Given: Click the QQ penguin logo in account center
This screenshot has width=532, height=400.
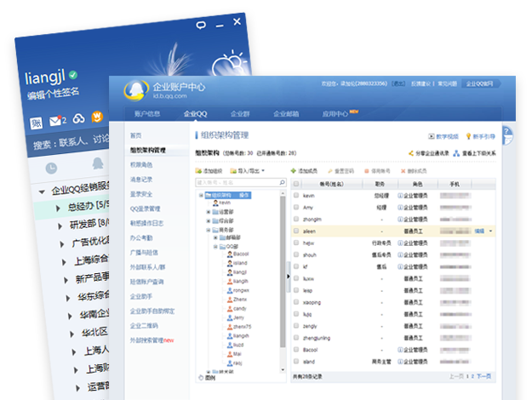Looking at the screenshot, I should point(136,90).
